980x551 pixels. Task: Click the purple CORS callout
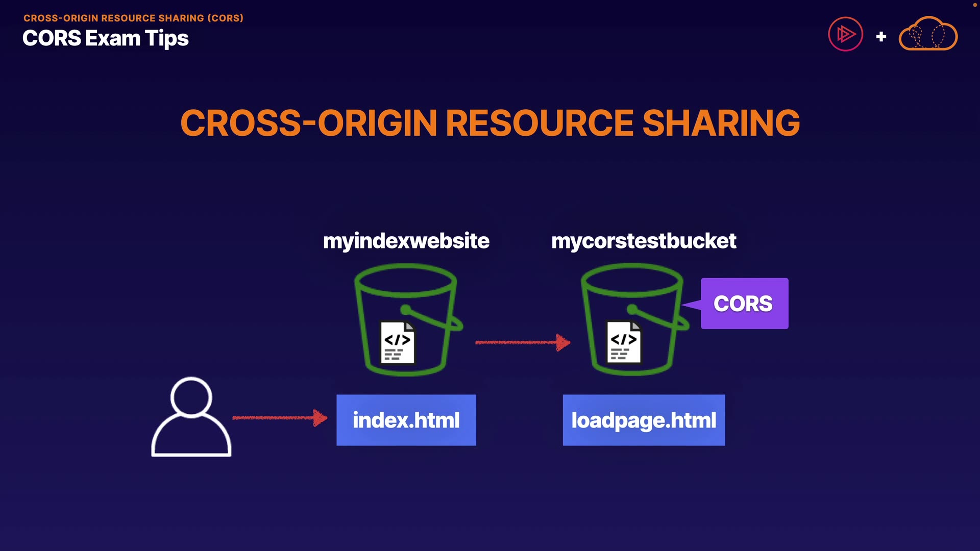click(x=744, y=304)
